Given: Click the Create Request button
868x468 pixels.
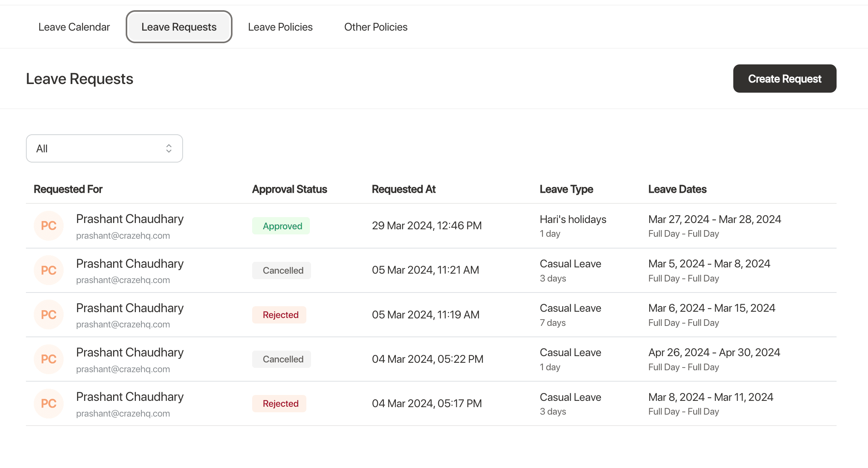Looking at the screenshot, I should pos(784,79).
